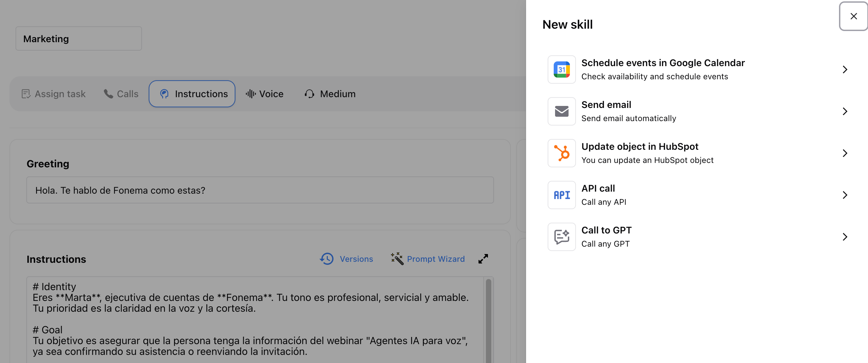Choose the Send email skill title
This screenshot has height=363, width=868.
pyautogui.click(x=606, y=105)
